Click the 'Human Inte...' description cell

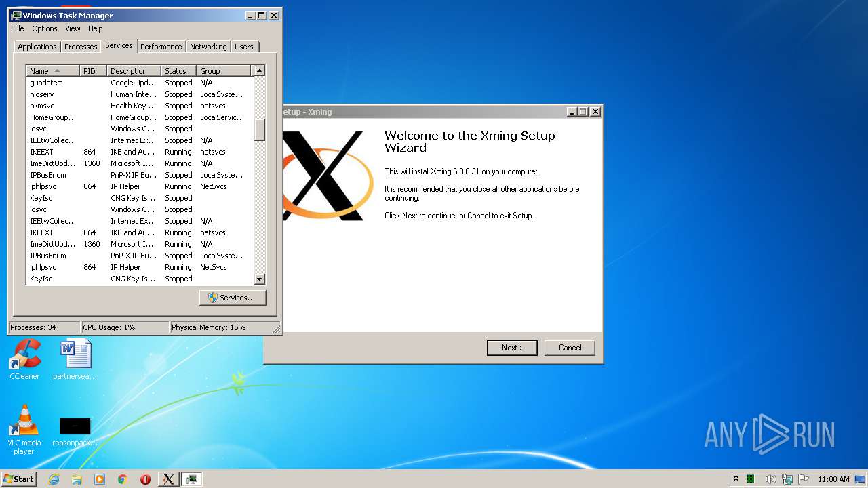134,94
